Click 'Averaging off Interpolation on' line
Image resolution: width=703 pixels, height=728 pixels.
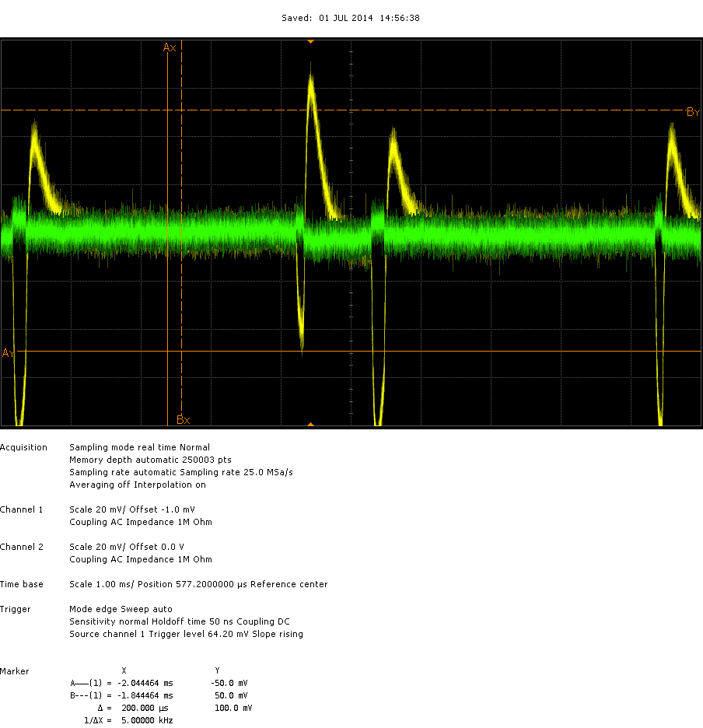(138, 485)
